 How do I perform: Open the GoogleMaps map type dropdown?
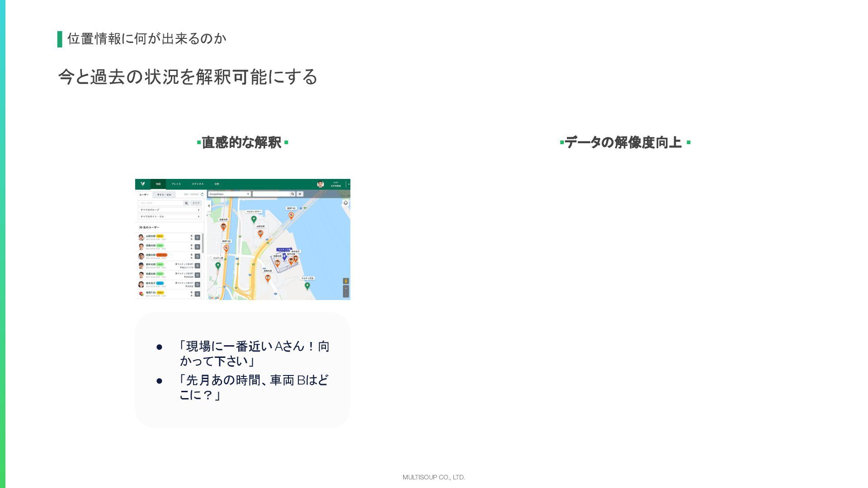click(229, 194)
